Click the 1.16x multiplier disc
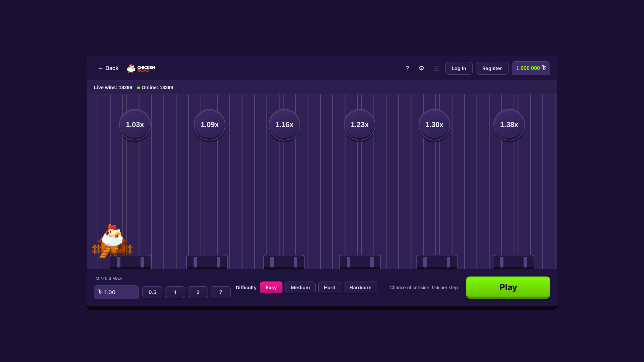644x362 pixels. (x=284, y=125)
